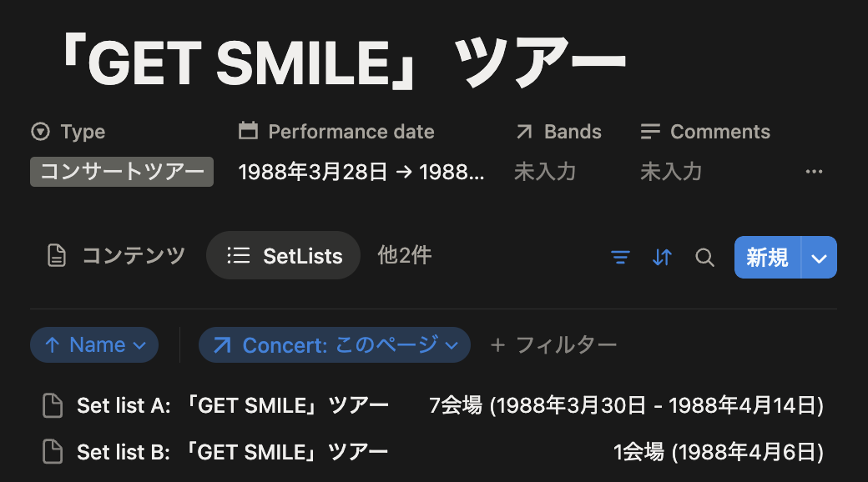This screenshot has width=868, height=482.
Task: Click the page icon of Set list B
Action: coord(53,452)
